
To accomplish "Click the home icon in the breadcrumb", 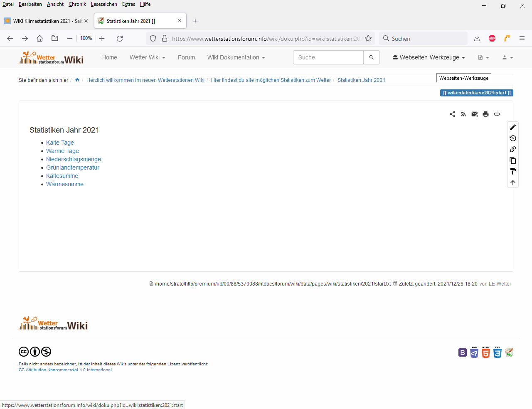I will 77,80.
